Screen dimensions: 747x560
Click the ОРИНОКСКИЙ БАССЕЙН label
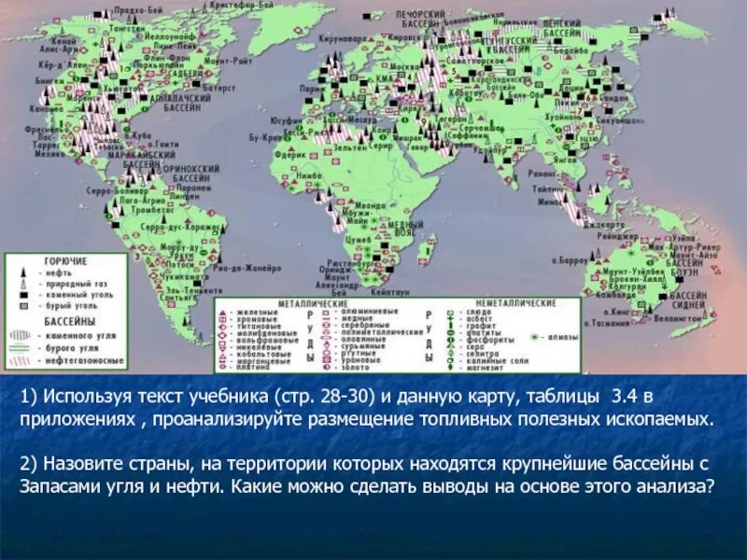[190, 174]
